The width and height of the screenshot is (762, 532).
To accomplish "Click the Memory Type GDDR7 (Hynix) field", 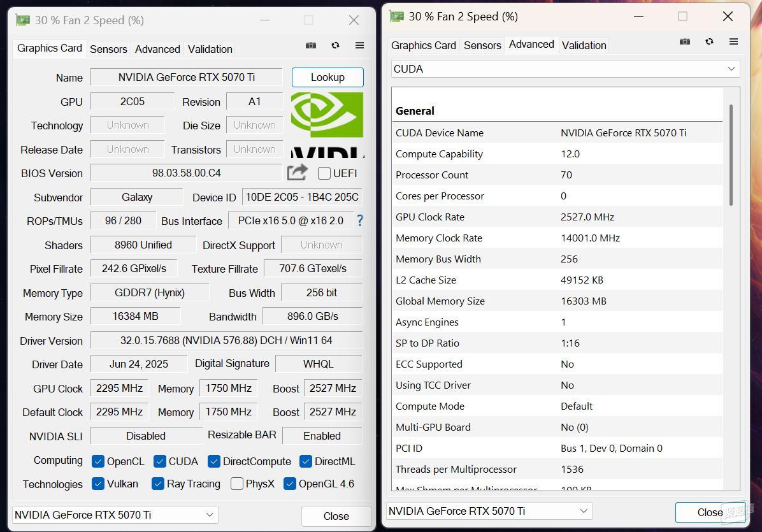I will [150, 292].
